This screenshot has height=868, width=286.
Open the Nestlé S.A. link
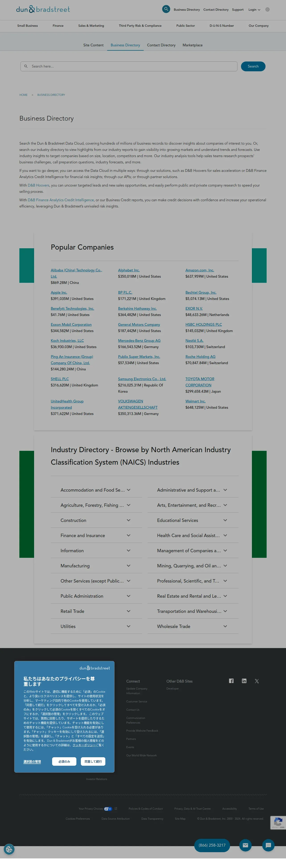coord(194,341)
